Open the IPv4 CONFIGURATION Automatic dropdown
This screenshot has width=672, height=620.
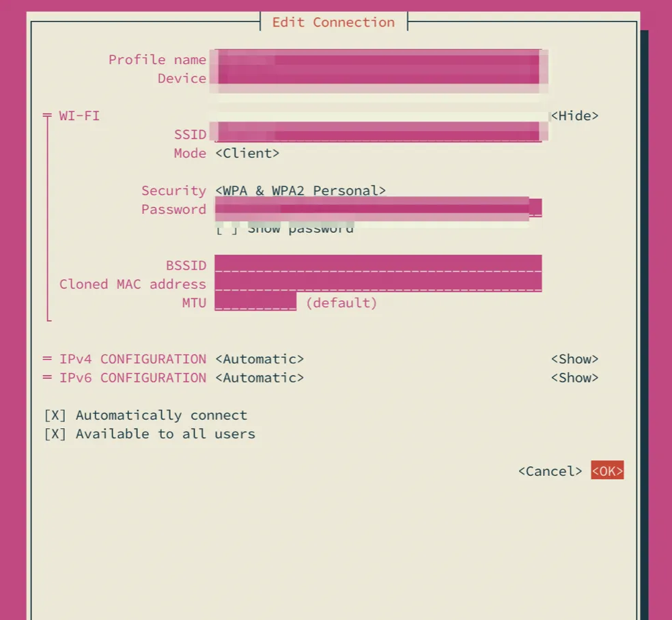[x=260, y=359]
